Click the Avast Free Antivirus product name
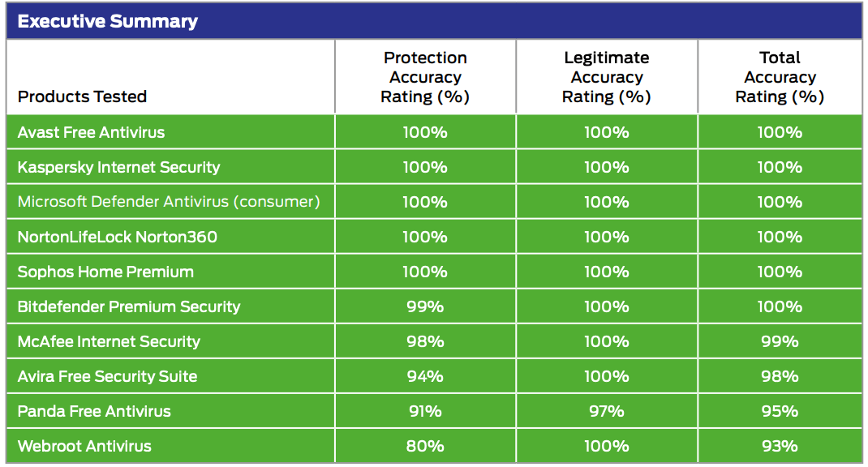The width and height of the screenshot is (868, 467). 91,132
